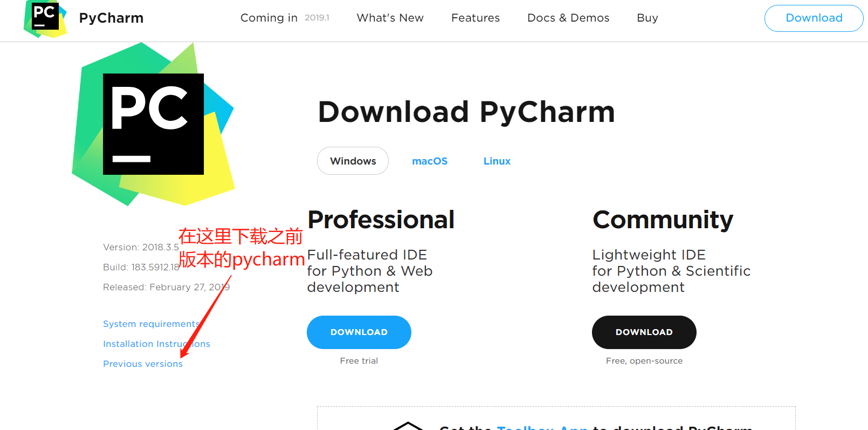Image resolution: width=868 pixels, height=430 pixels.
Task: Click the Free trial caption
Action: (x=359, y=361)
